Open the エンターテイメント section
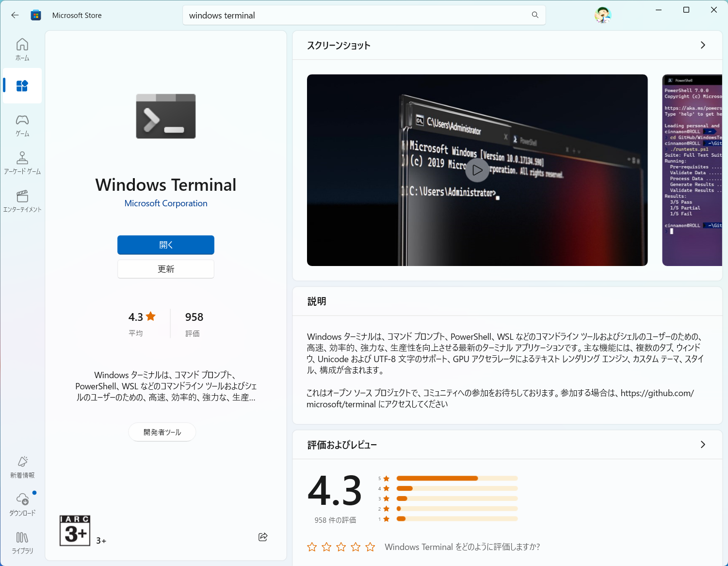This screenshot has width=728, height=566. (22, 201)
